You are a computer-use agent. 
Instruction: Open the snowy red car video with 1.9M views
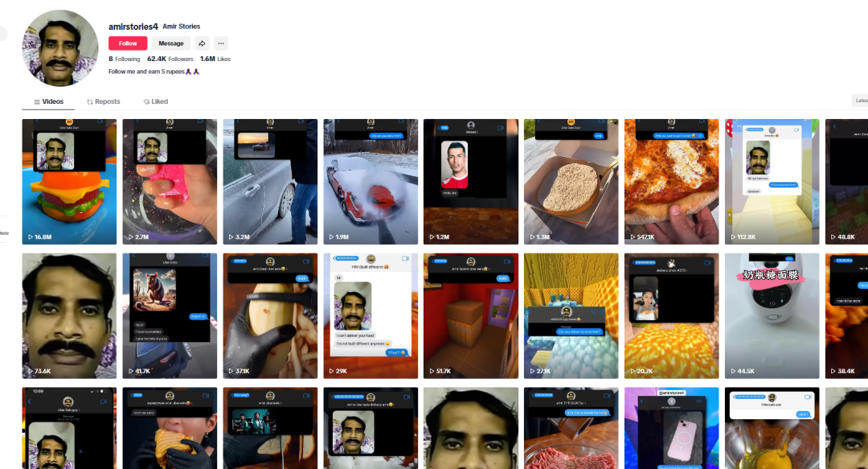(x=371, y=182)
